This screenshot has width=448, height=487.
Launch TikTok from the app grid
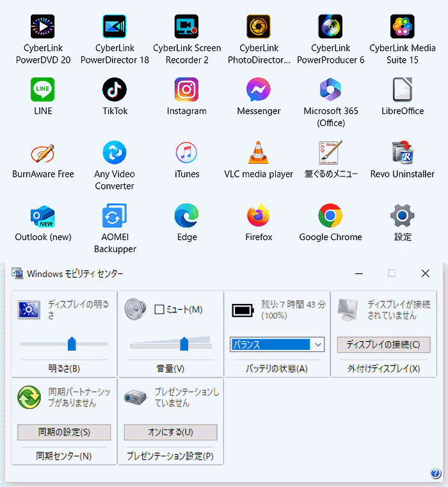click(115, 90)
